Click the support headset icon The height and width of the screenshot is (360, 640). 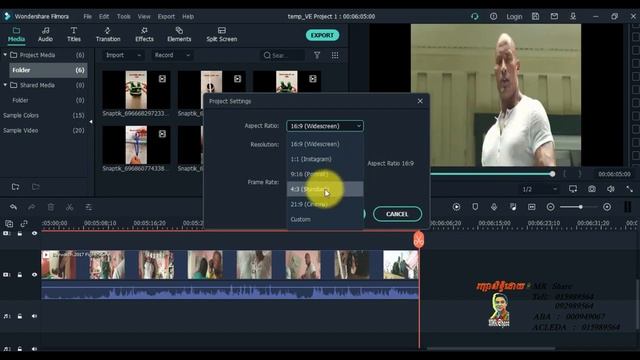click(x=475, y=16)
